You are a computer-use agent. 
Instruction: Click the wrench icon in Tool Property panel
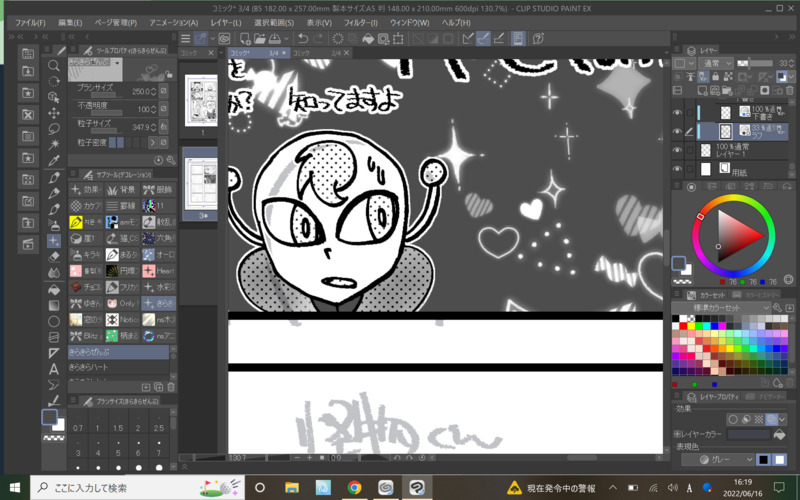tap(170, 160)
